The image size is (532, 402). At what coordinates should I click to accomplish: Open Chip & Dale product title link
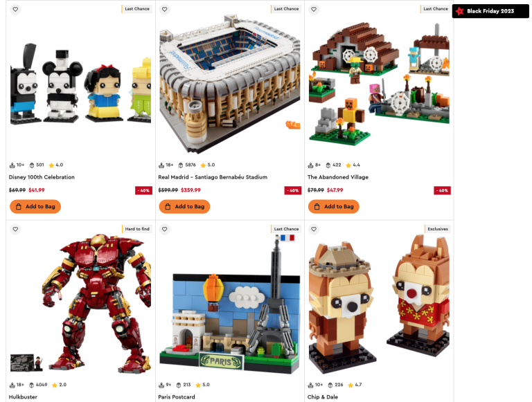click(x=323, y=397)
